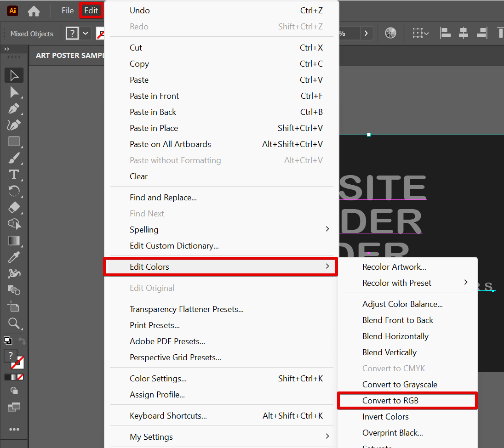This screenshot has width=504, height=448.
Task: Click the fill color swatch in toolbar
Action: pos(10,356)
